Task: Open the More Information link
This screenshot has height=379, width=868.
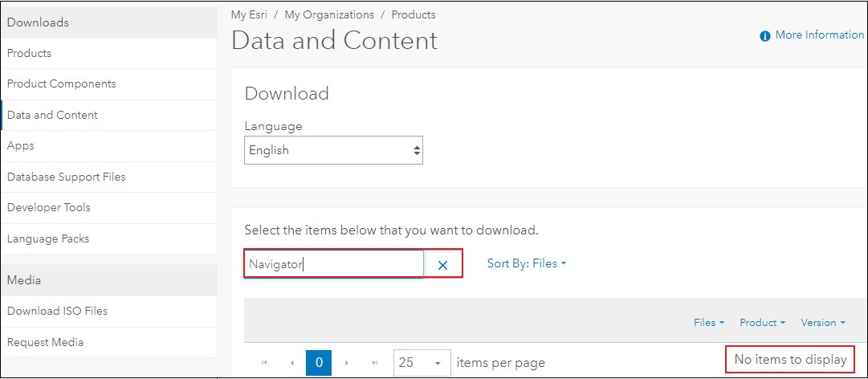Action: [819, 35]
